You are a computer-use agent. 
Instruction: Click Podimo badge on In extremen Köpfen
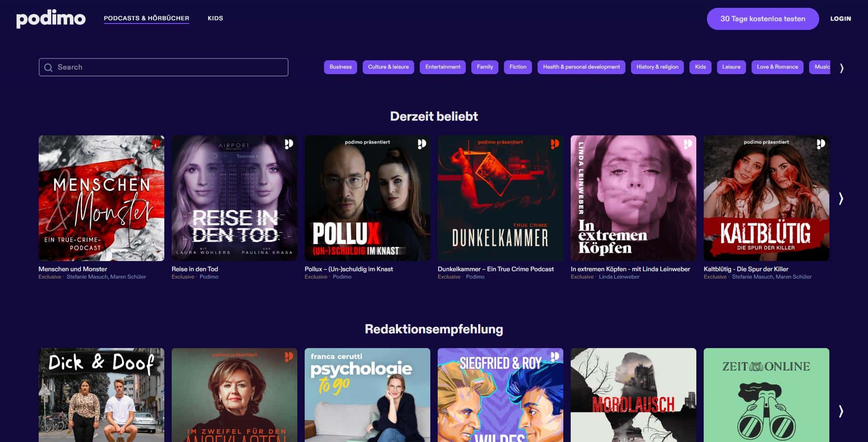coord(688,144)
